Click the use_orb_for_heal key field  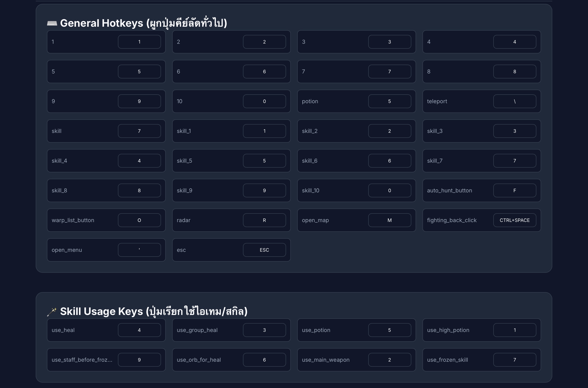coord(264,360)
